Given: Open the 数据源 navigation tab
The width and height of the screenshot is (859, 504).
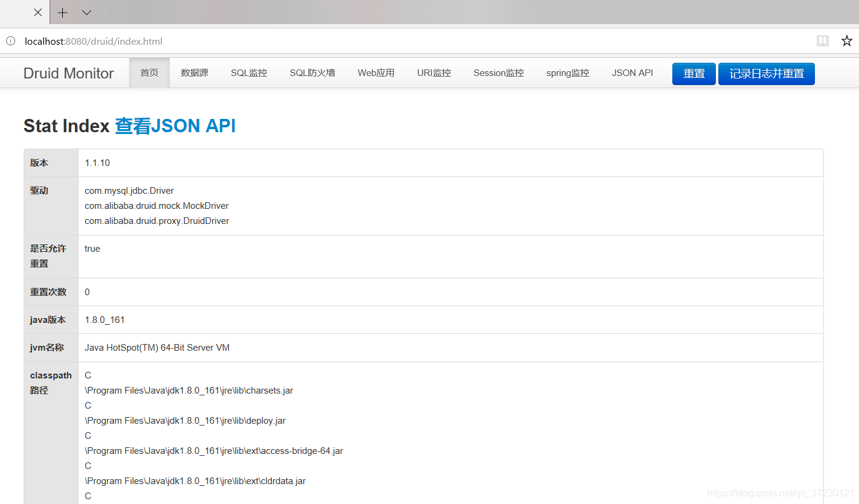Looking at the screenshot, I should coord(195,73).
